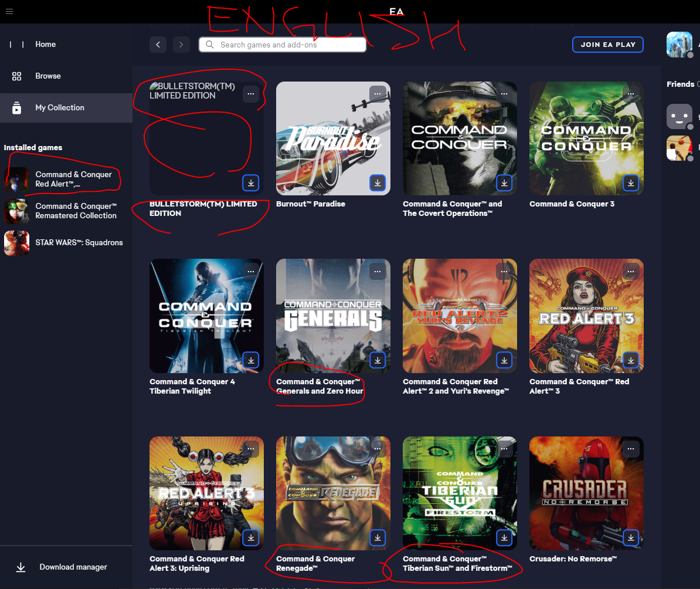Download Red Alert 3 using its tile icon
The width and height of the screenshot is (700, 589).
click(x=631, y=360)
